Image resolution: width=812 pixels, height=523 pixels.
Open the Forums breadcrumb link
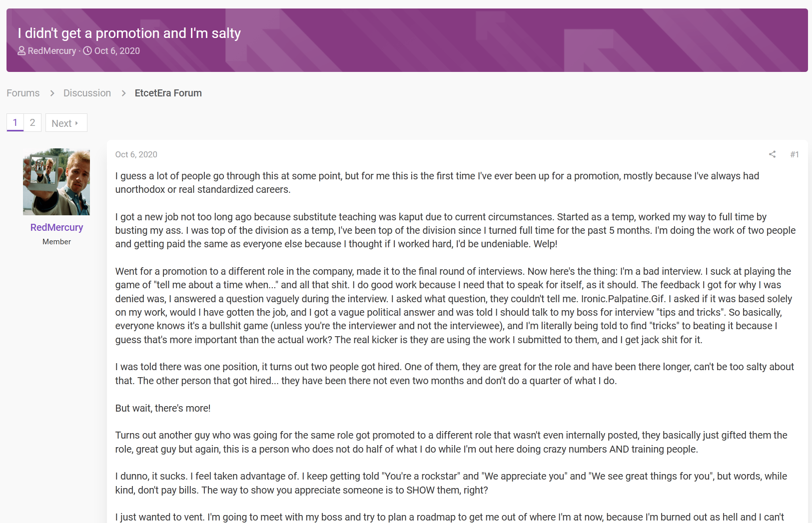click(23, 93)
